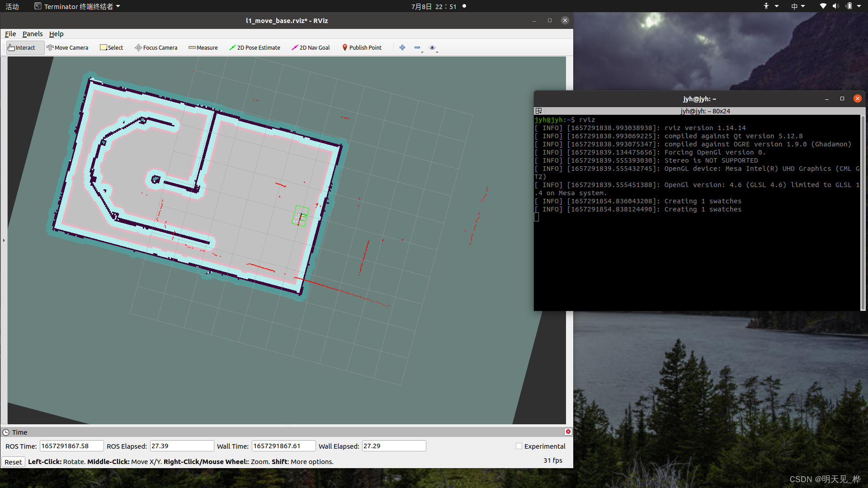Click the terminal scrollbar
This screenshot has height=488, width=868.
pos(863,212)
